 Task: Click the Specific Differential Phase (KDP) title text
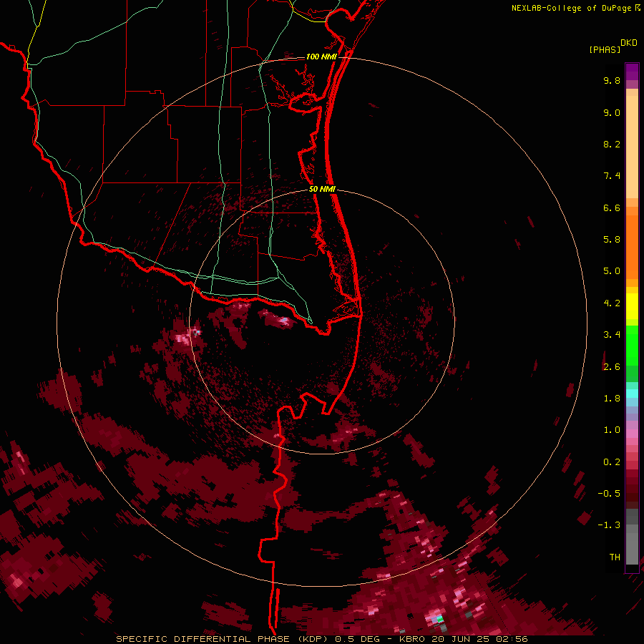pos(223,639)
